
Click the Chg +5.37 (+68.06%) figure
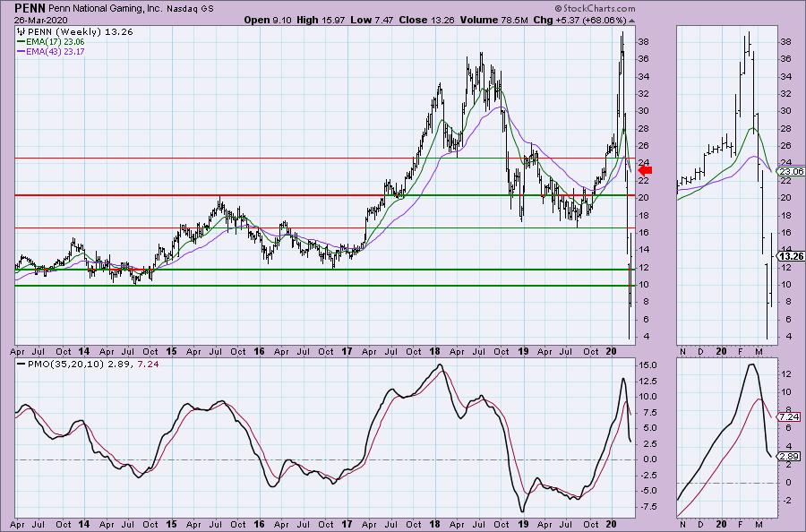coord(579,20)
